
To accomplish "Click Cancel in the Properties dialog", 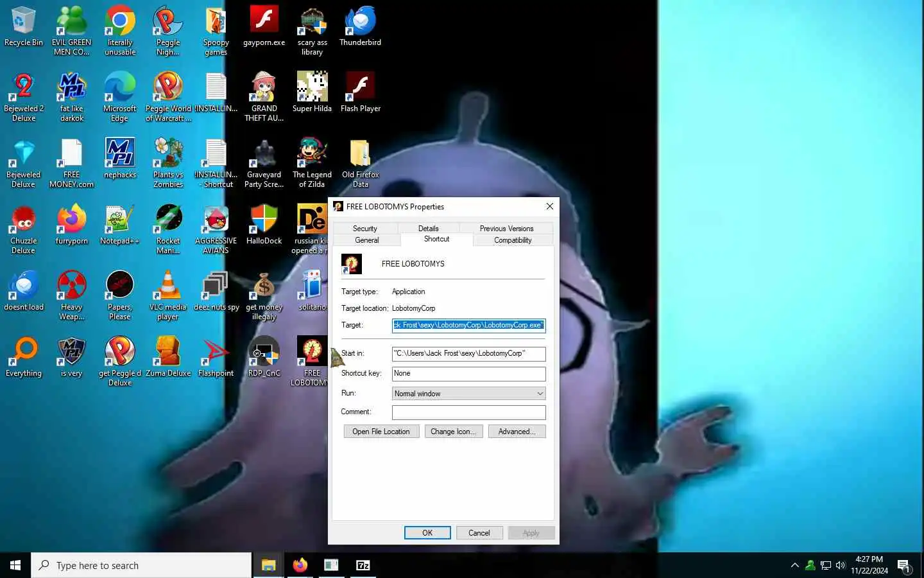I will (479, 533).
